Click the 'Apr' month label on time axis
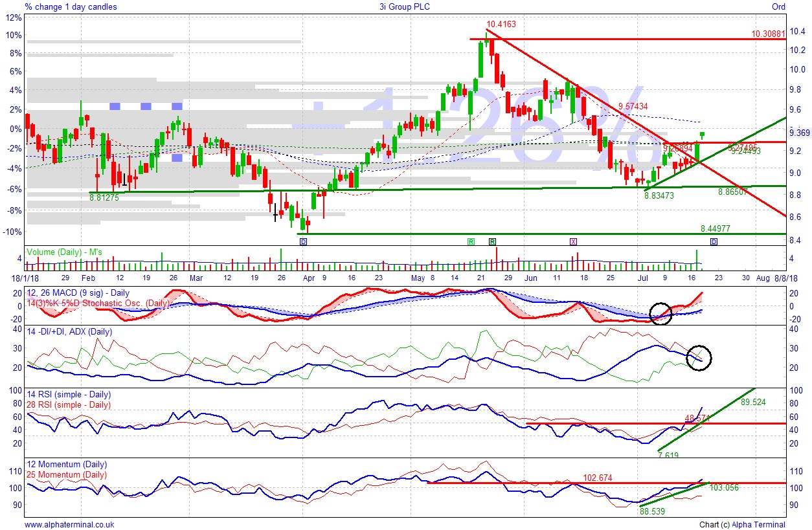 (310, 278)
